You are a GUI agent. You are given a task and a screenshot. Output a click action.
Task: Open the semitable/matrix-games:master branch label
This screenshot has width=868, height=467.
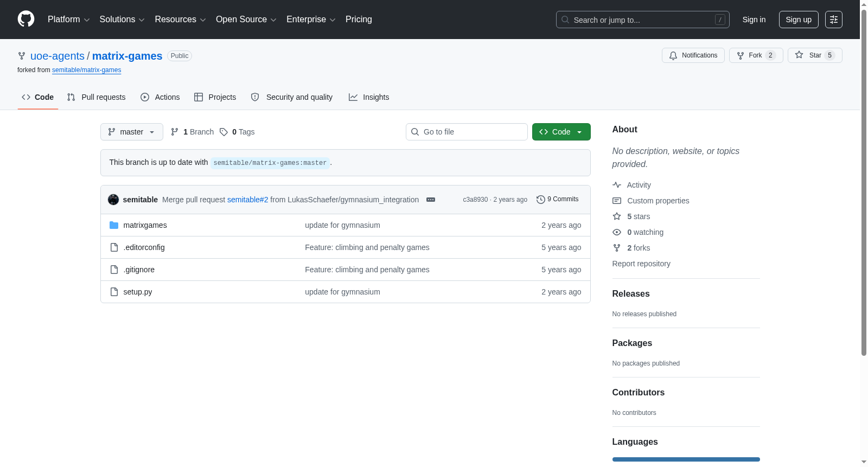[270, 163]
